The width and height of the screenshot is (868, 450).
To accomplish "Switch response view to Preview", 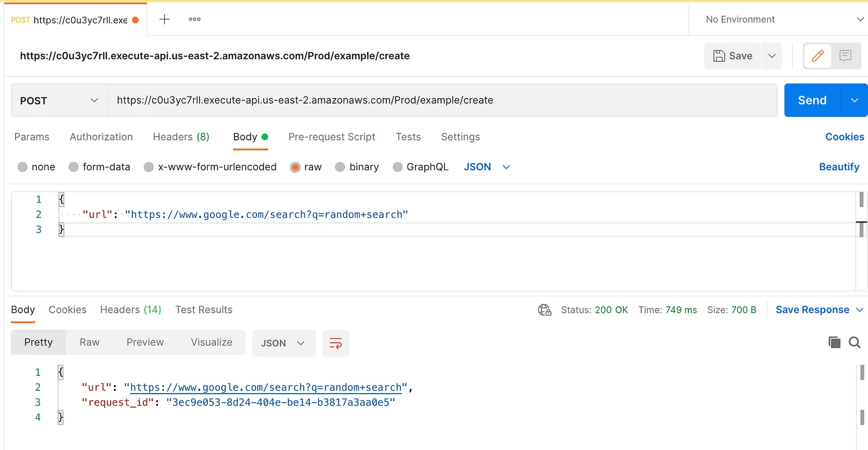I will point(145,342).
